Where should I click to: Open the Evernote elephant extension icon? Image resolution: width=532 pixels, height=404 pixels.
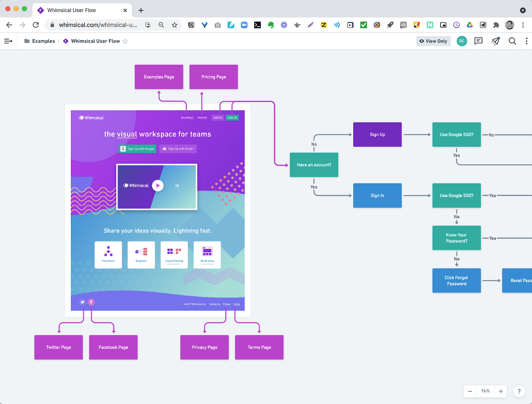271,25
